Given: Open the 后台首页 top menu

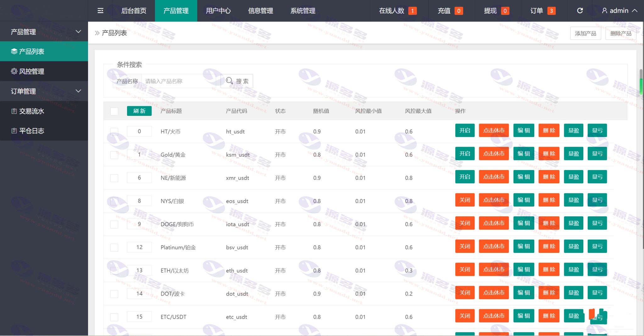Looking at the screenshot, I should (134, 11).
